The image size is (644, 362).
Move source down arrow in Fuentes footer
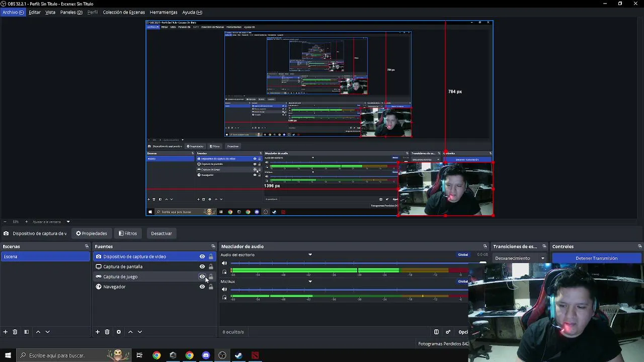140,332
